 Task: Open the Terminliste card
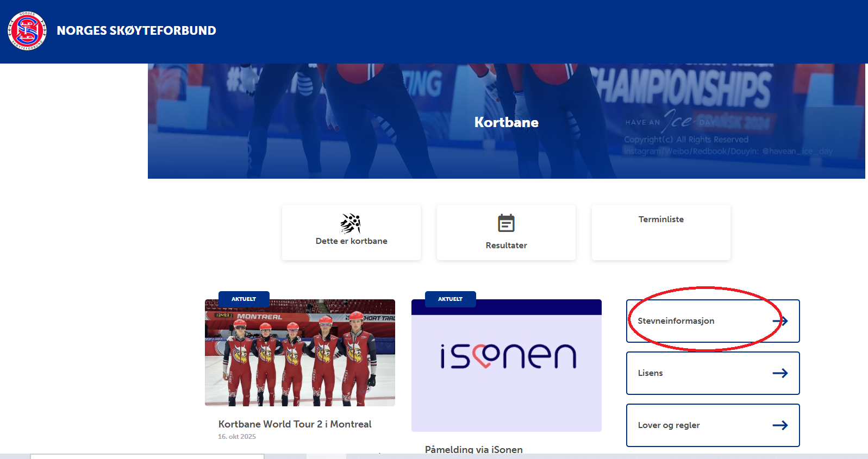(x=661, y=232)
